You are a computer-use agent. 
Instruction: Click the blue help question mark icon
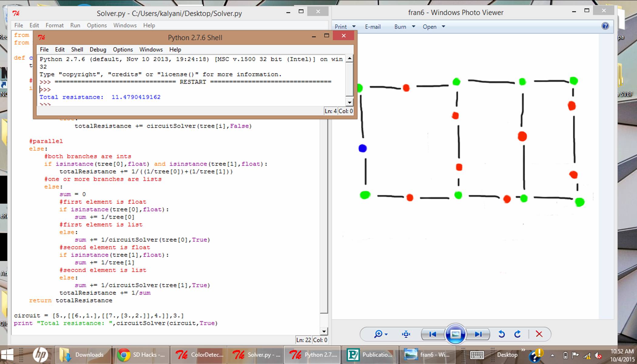605,26
